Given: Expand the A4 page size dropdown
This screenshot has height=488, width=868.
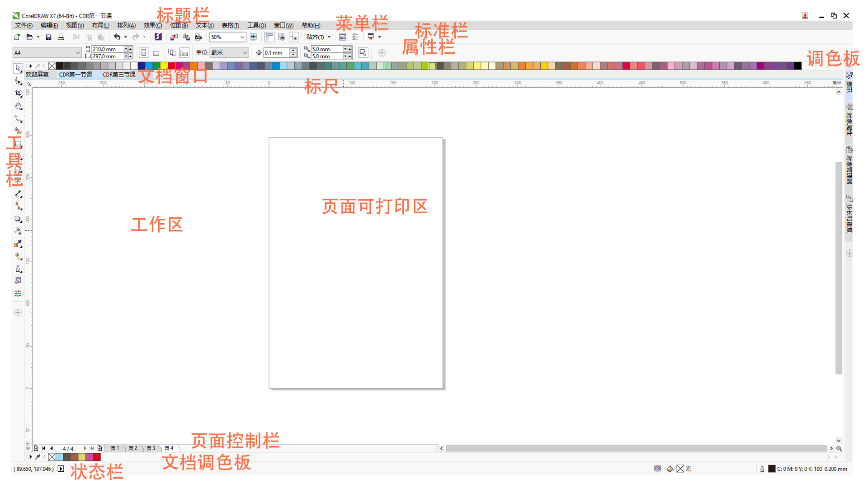Looking at the screenshot, I should point(77,53).
